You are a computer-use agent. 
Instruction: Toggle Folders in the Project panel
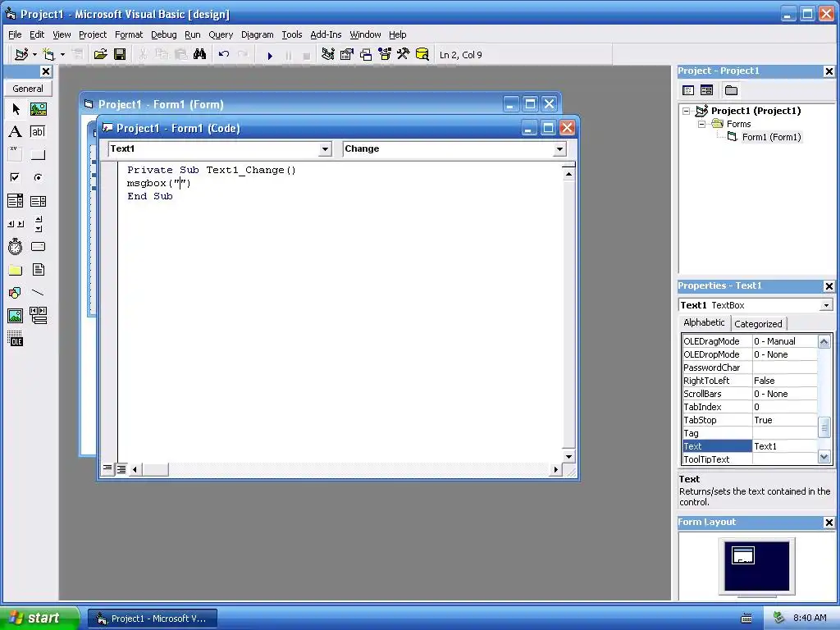tap(731, 90)
